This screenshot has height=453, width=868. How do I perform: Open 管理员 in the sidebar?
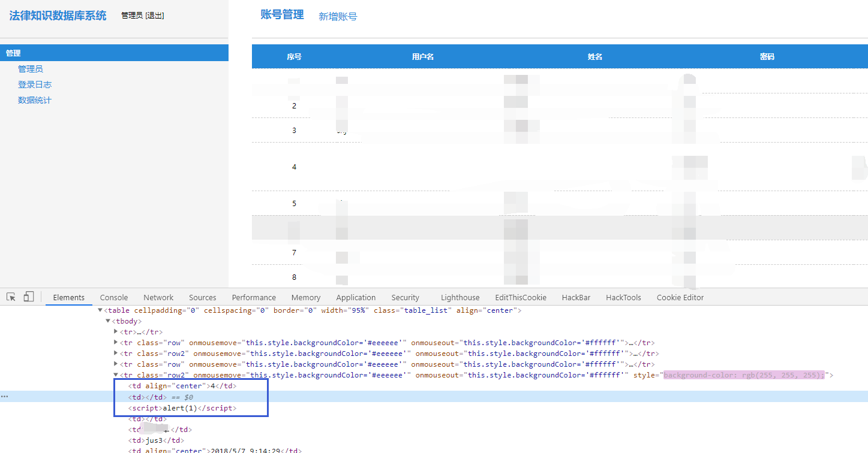point(31,69)
